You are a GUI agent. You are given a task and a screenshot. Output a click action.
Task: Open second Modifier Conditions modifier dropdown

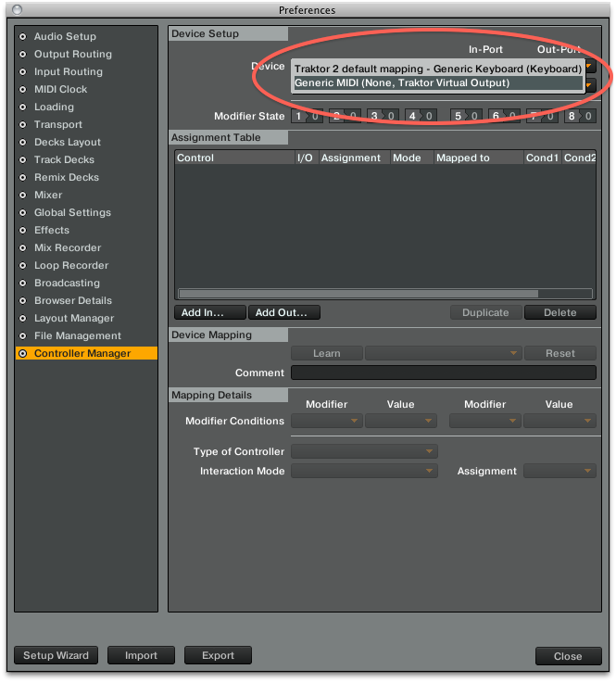coord(485,421)
